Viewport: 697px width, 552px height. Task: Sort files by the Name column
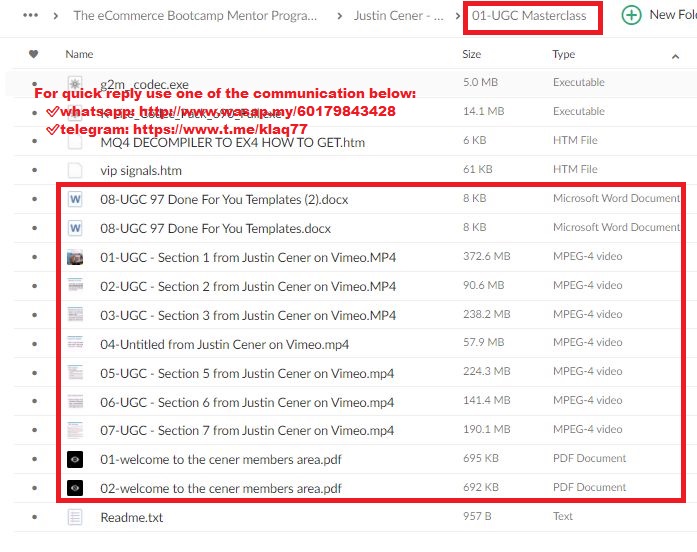(x=79, y=54)
